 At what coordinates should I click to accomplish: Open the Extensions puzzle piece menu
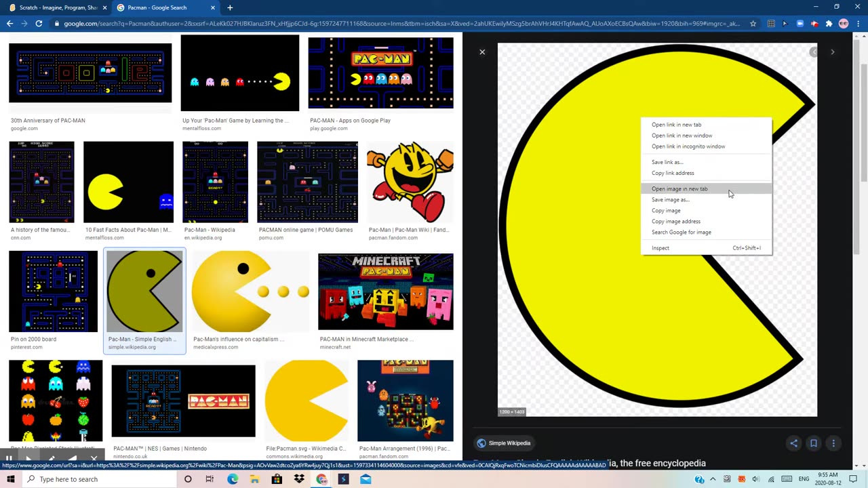829,24
